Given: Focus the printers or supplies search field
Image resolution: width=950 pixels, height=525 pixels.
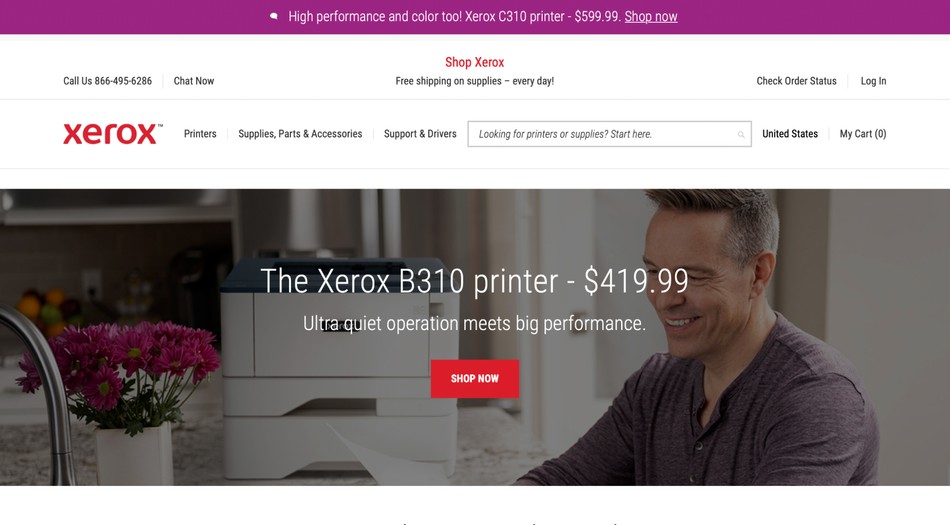Looking at the screenshot, I should (609, 134).
